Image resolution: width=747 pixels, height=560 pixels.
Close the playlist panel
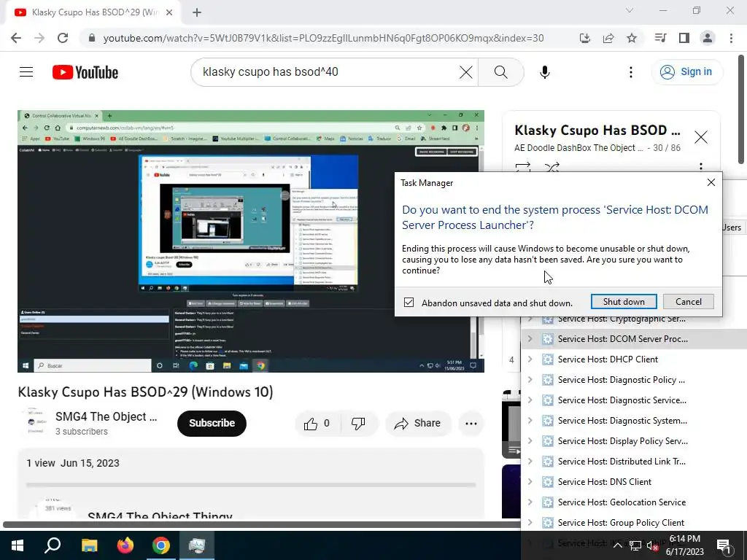click(701, 137)
